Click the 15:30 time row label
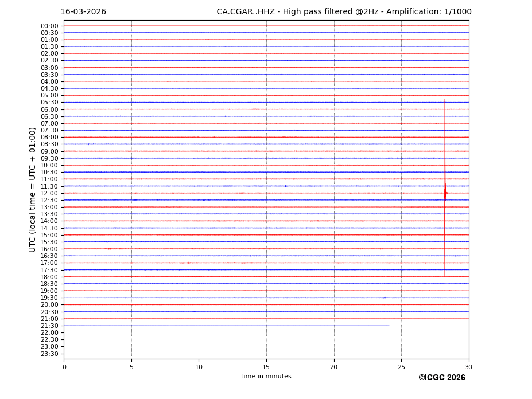 coord(49,242)
